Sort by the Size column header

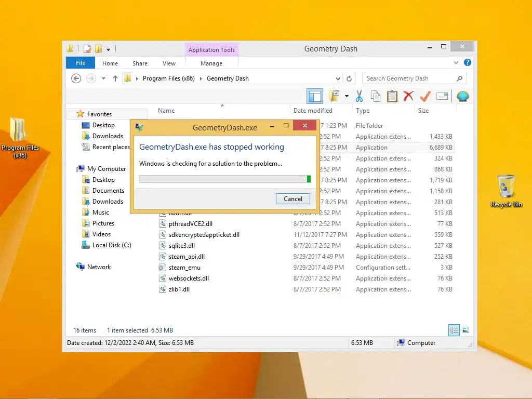pos(423,111)
